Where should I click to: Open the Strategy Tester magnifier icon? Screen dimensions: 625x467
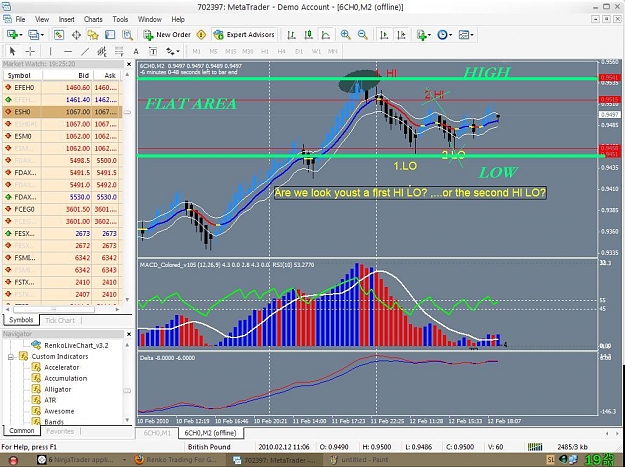tap(127, 35)
